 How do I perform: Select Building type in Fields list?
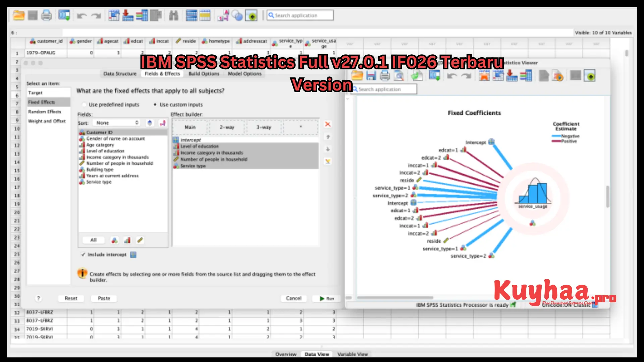(123, 170)
